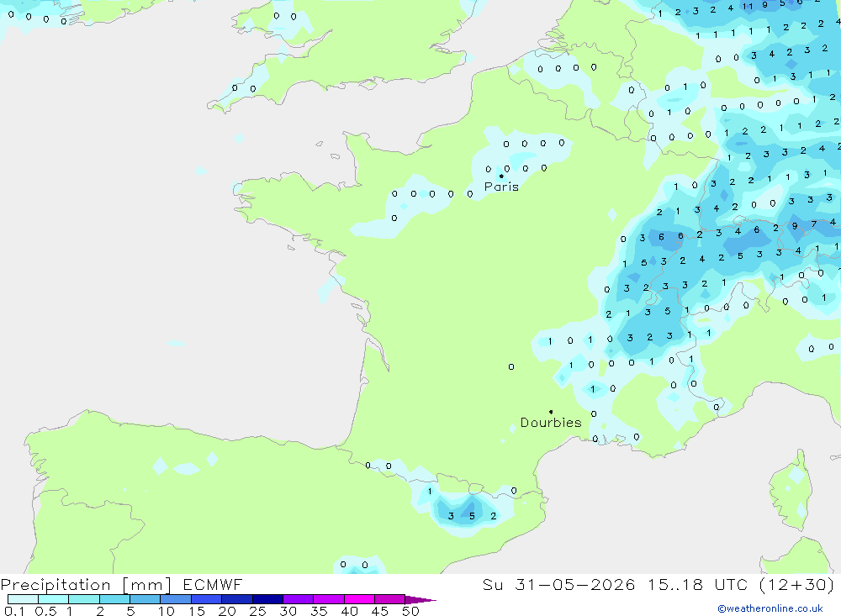Click the 0.1–0.5 mm legend color box

[23, 599]
